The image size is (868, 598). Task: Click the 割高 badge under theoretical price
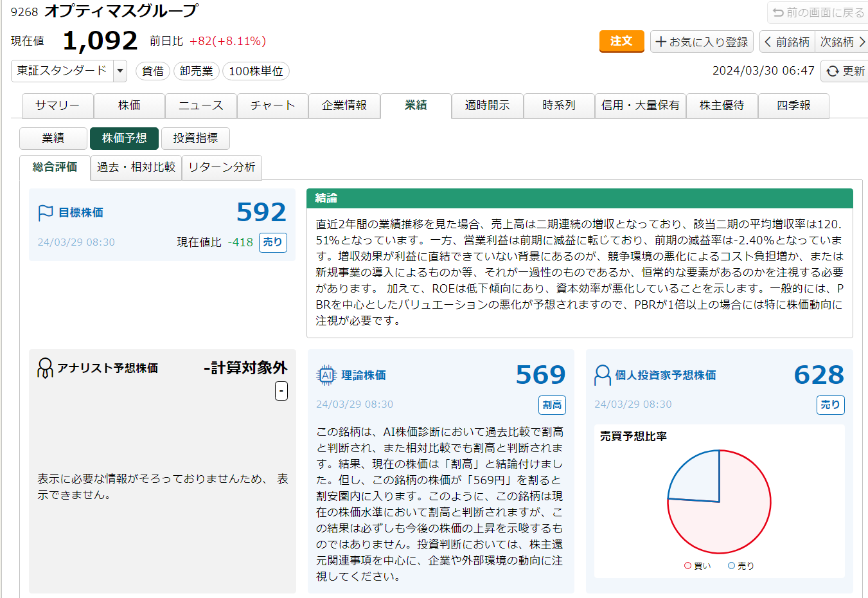[552, 405]
